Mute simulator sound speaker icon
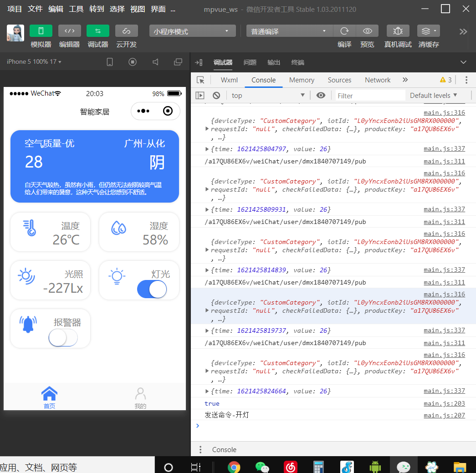This screenshot has height=473, width=476. click(x=155, y=62)
